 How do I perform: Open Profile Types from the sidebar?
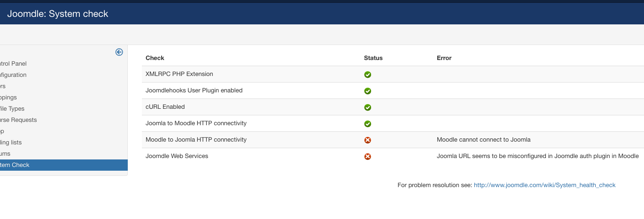pyautogui.click(x=12, y=109)
